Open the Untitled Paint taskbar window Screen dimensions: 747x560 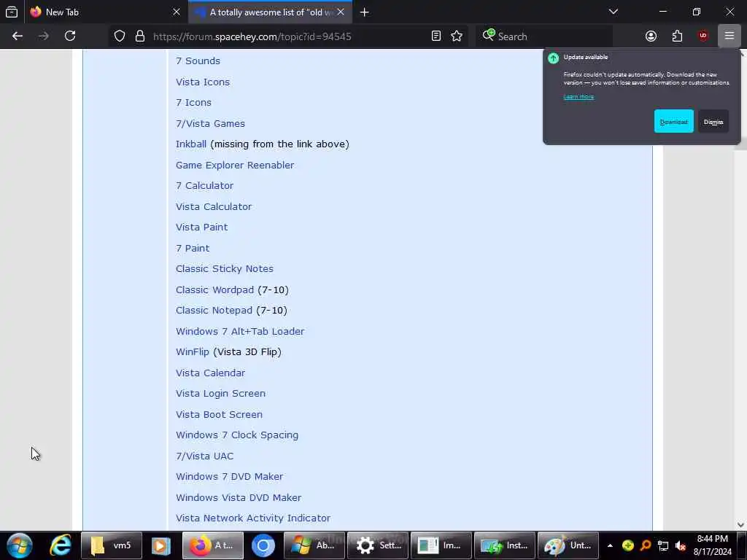568,545
